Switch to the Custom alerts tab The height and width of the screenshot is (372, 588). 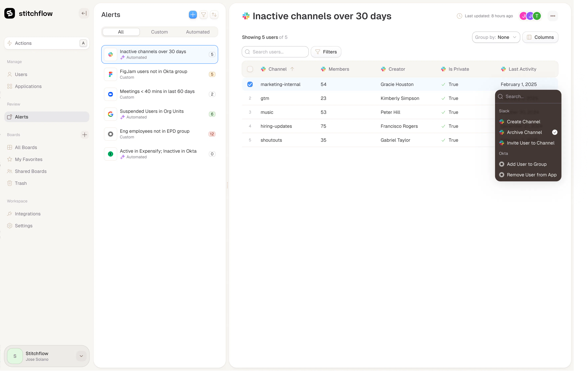[160, 32]
